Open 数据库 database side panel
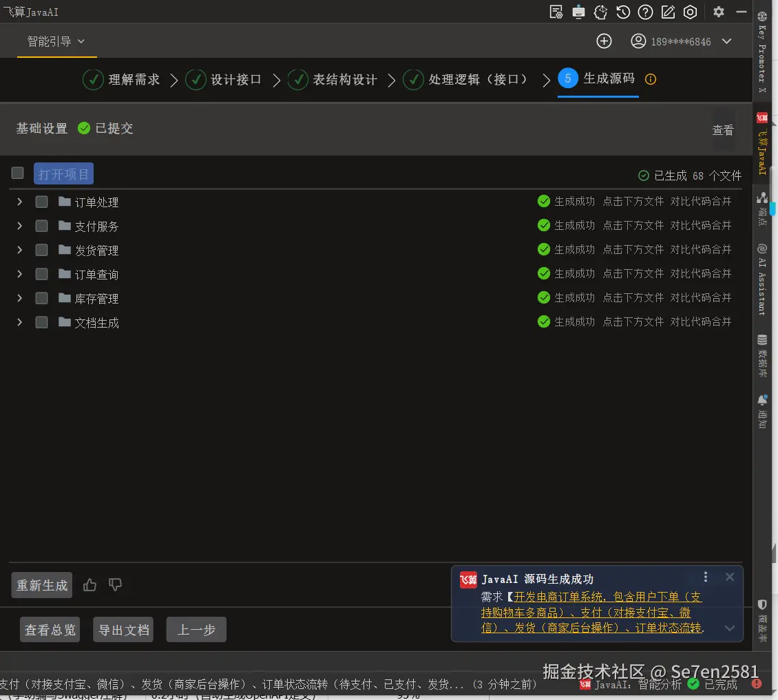 762,356
